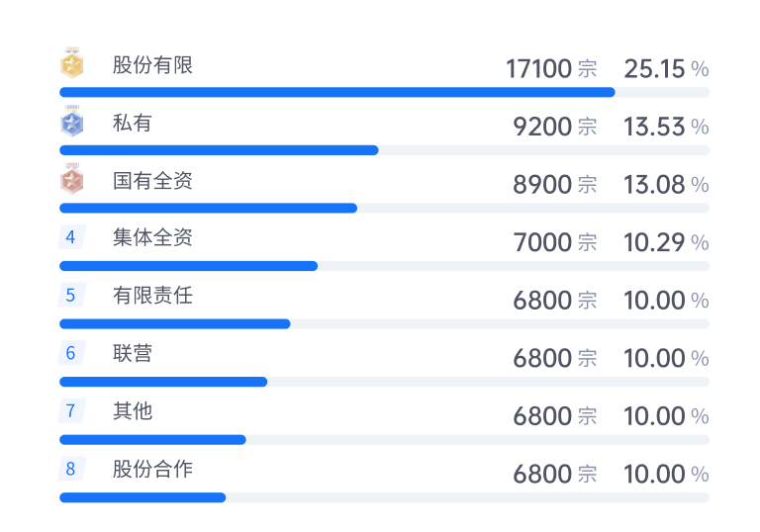This screenshot has width=760, height=532.
Task: Click the rank 4 badge
Action: pyautogui.click(x=71, y=237)
